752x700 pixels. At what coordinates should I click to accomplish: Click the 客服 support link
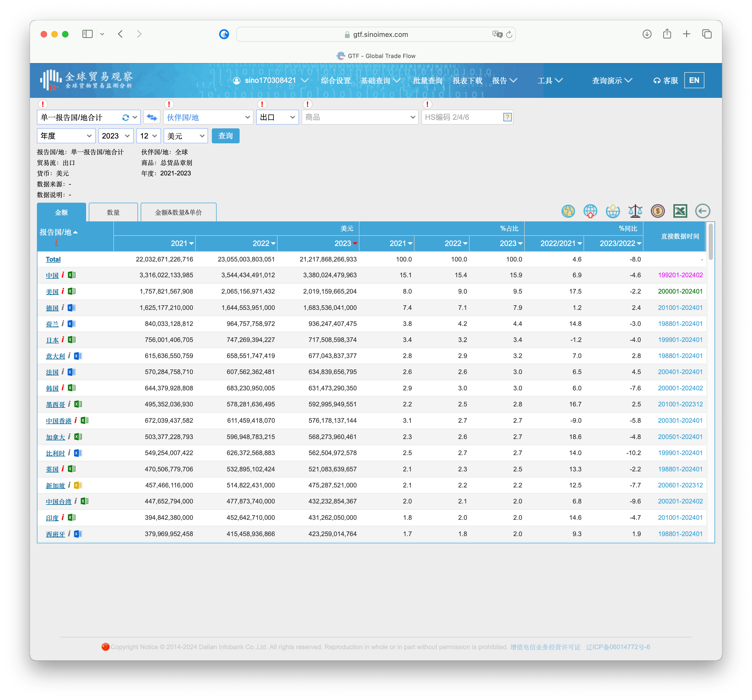coord(665,80)
